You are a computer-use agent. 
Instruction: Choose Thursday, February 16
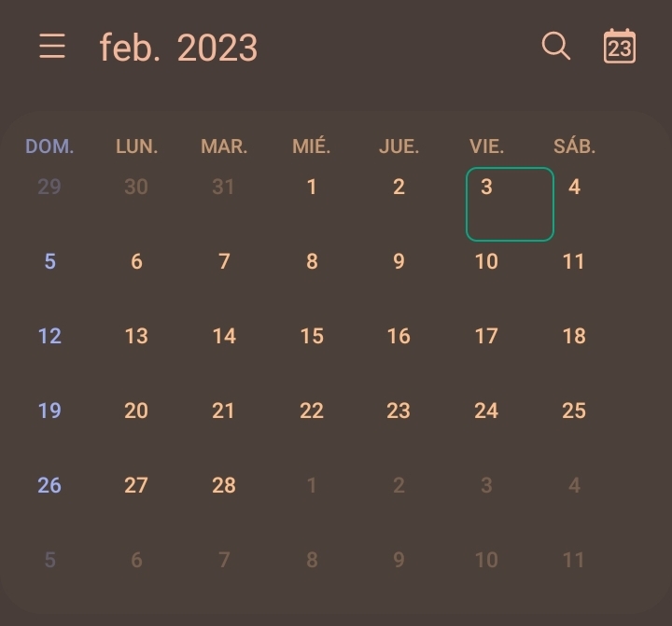(399, 336)
